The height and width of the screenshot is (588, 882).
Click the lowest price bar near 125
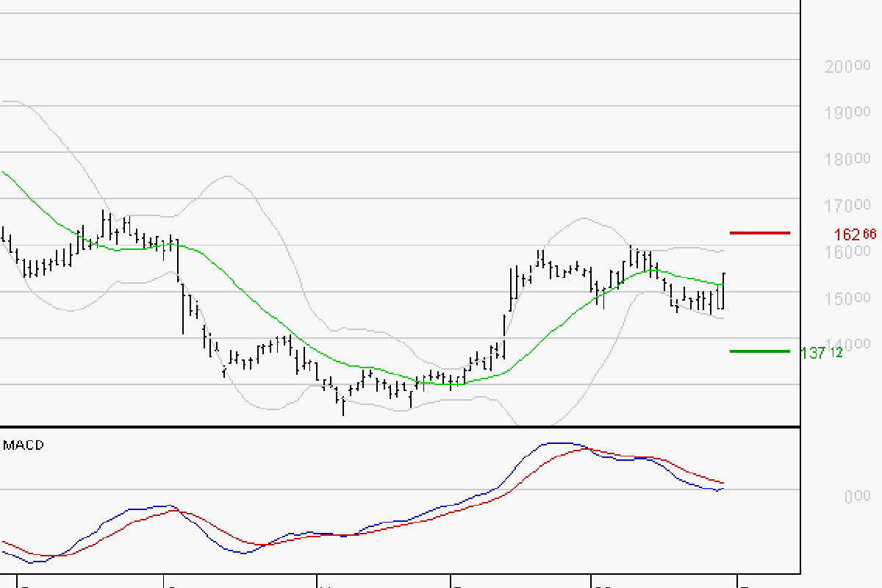(343, 404)
